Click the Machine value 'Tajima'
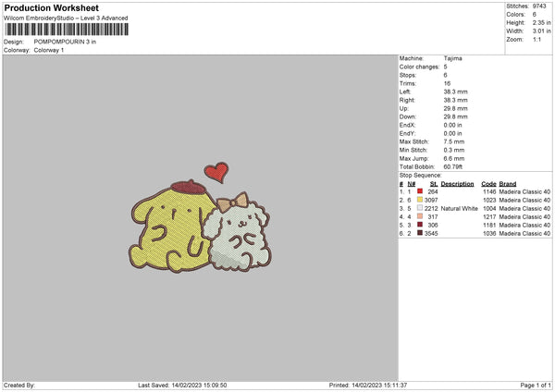The image size is (555, 392). (x=452, y=58)
